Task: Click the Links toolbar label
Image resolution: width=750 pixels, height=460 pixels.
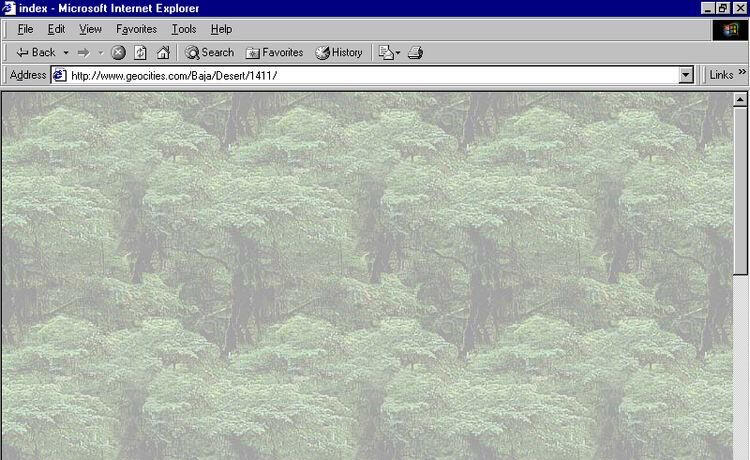Action: click(721, 75)
